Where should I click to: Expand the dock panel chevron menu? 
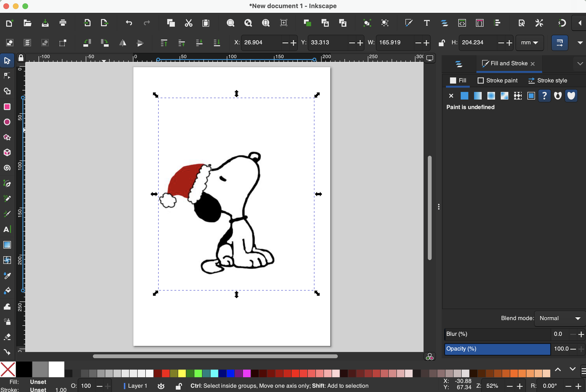click(x=580, y=64)
